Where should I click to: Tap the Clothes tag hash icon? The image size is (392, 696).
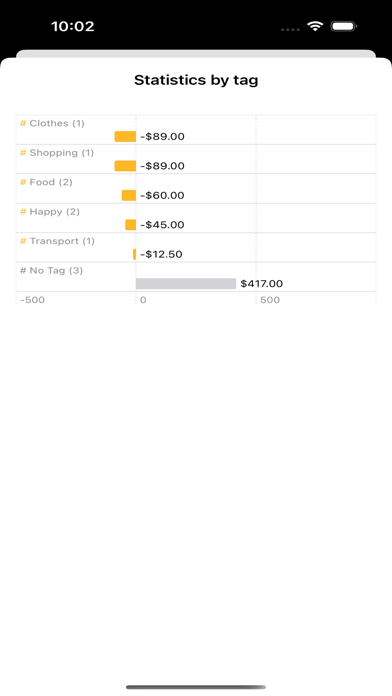(23, 123)
